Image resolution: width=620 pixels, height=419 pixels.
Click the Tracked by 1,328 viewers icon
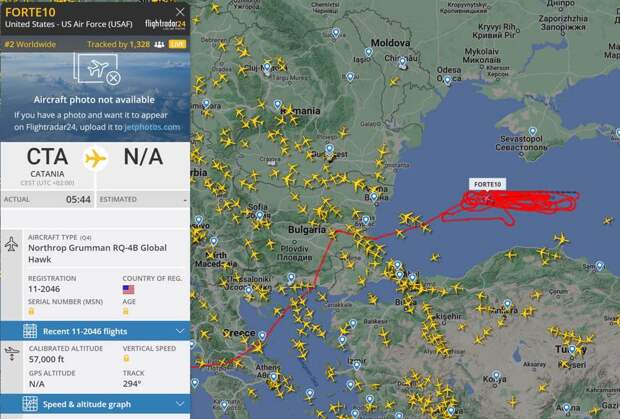coord(159,44)
